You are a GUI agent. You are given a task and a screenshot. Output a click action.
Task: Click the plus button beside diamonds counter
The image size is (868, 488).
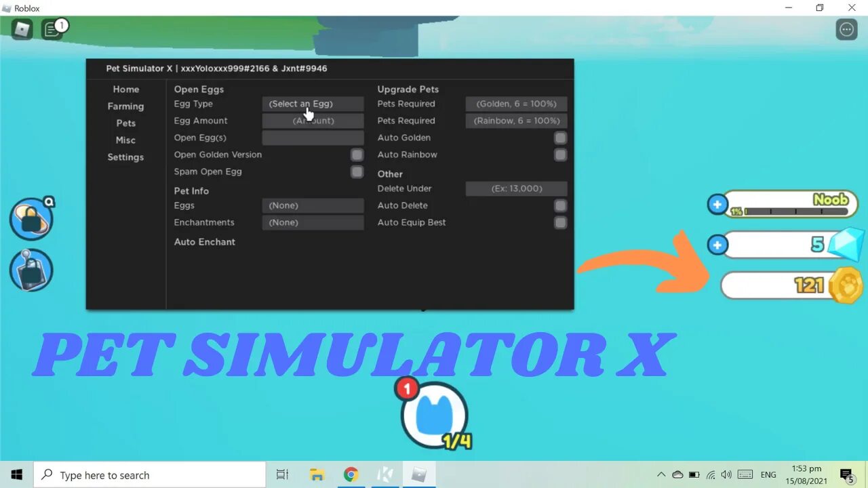click(717, 245)
